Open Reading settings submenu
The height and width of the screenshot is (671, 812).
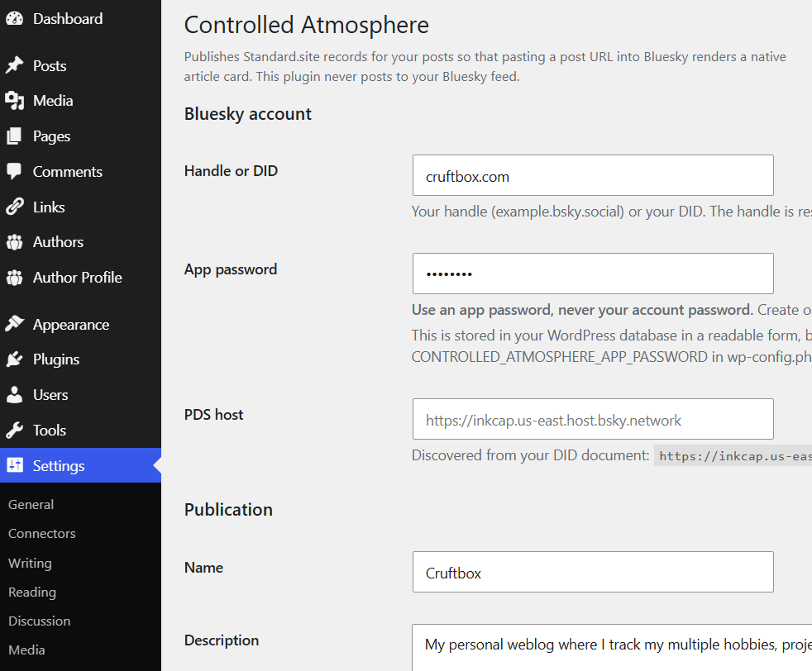[x=32, y=592]
